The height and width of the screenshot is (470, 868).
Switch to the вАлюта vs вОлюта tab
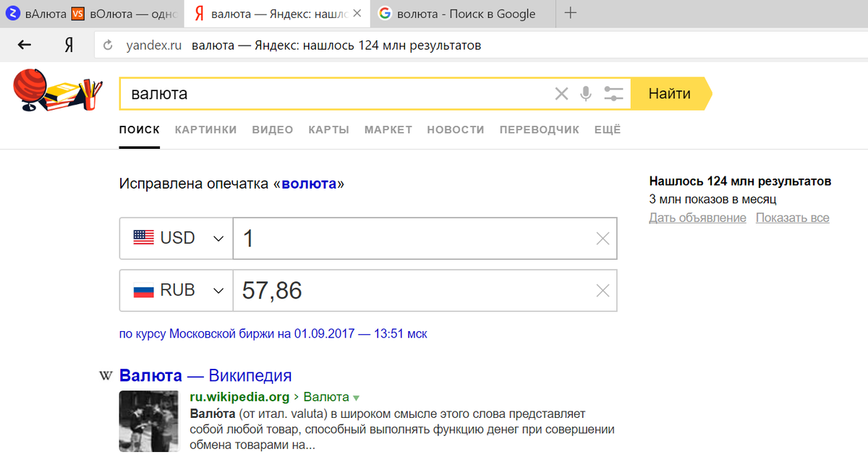pyautogui.click(x=90, y=14)
